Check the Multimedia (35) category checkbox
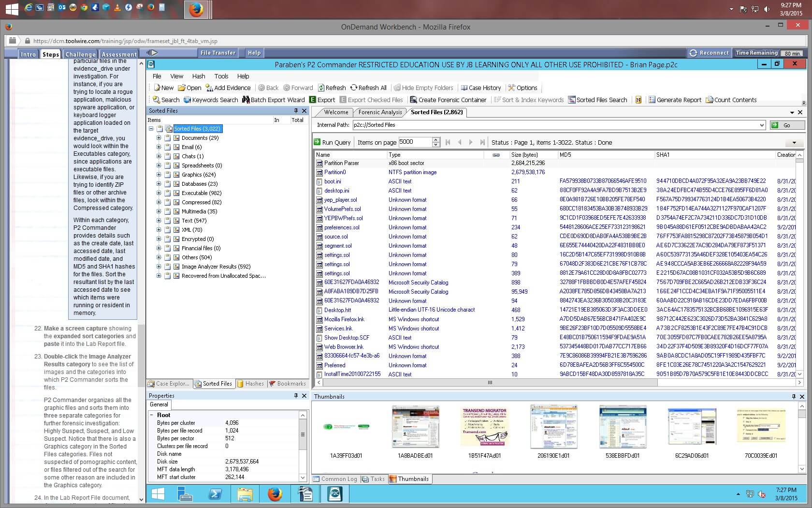This screenshot has width=812, height=508. (168, 211)
